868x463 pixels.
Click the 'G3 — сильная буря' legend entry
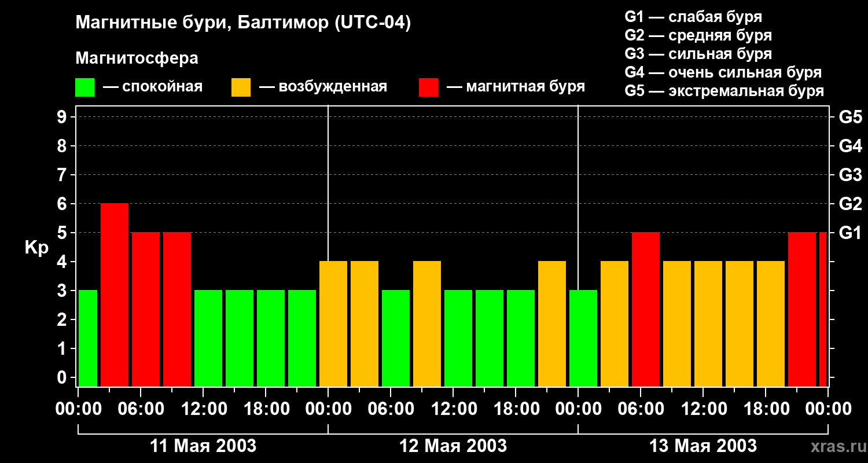click(698, 54)
